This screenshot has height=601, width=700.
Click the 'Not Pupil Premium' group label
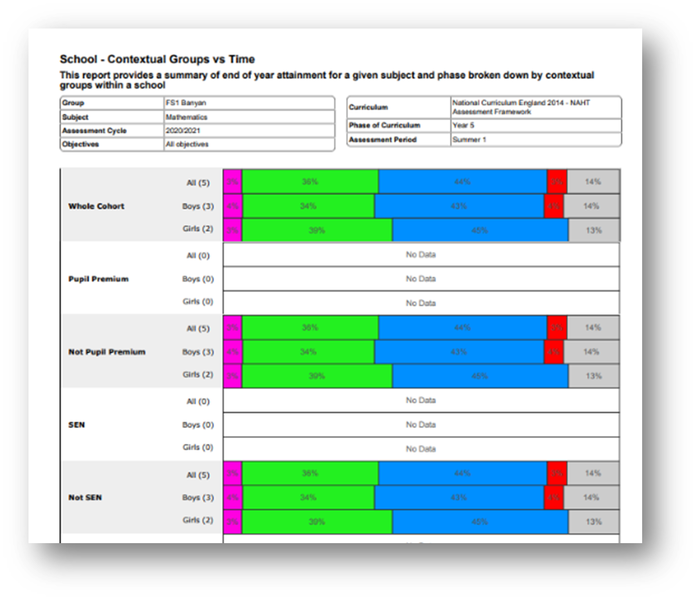point(107,352)
